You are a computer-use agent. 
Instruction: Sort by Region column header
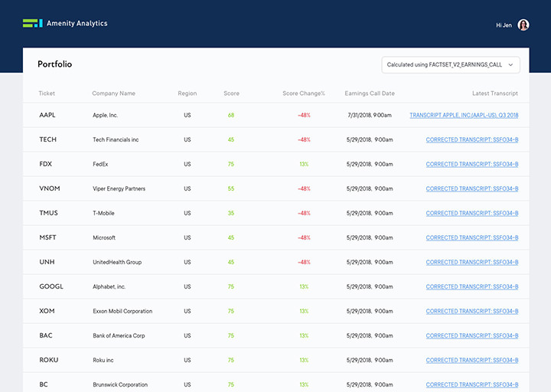pos(187,93)
